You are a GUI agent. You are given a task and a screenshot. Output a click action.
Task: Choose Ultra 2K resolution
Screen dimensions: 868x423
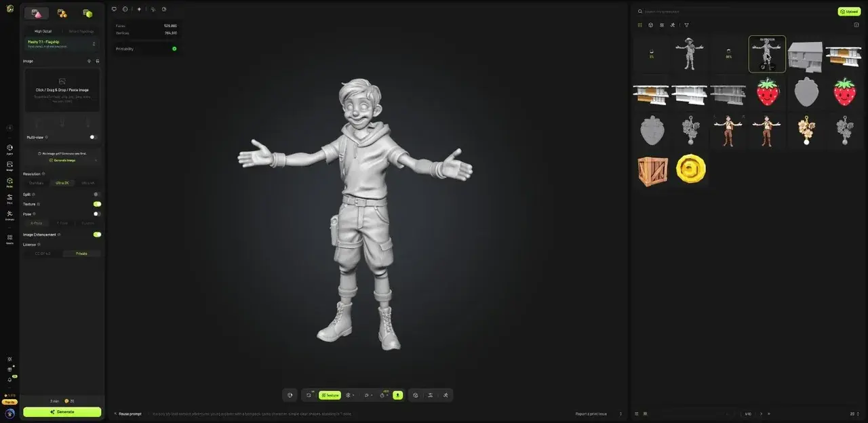[62, 183]
